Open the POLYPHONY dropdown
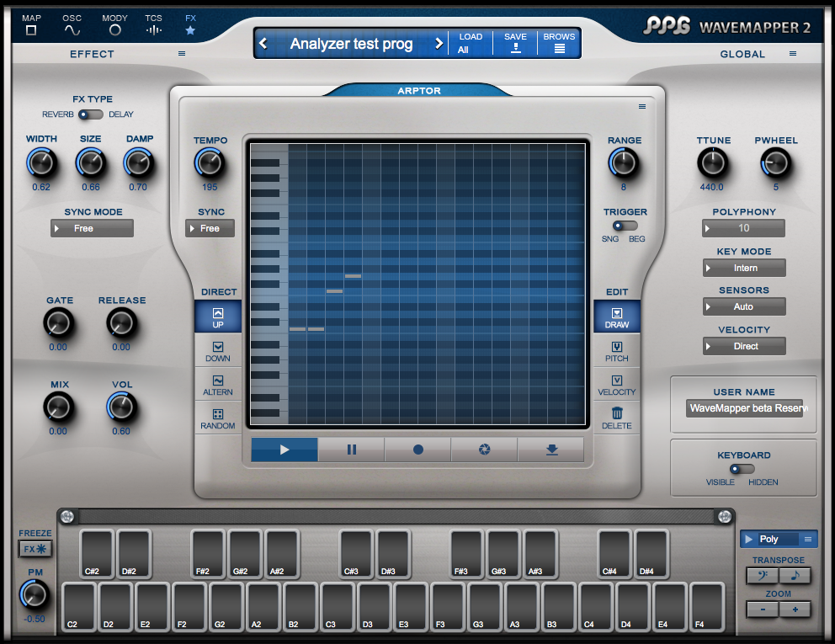This screenshot has width=835, height=644. pos(743,228)
